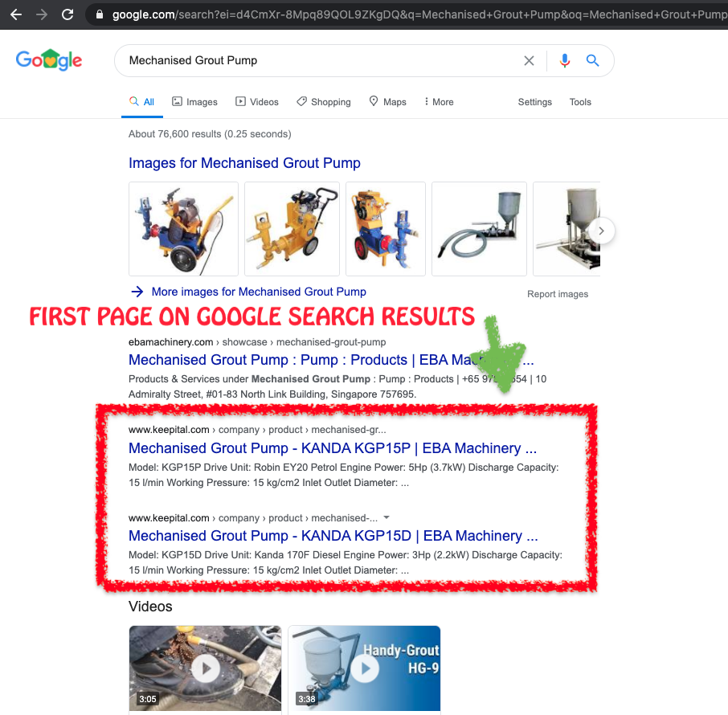Open the More search options menu

click(x=439, y=102)
